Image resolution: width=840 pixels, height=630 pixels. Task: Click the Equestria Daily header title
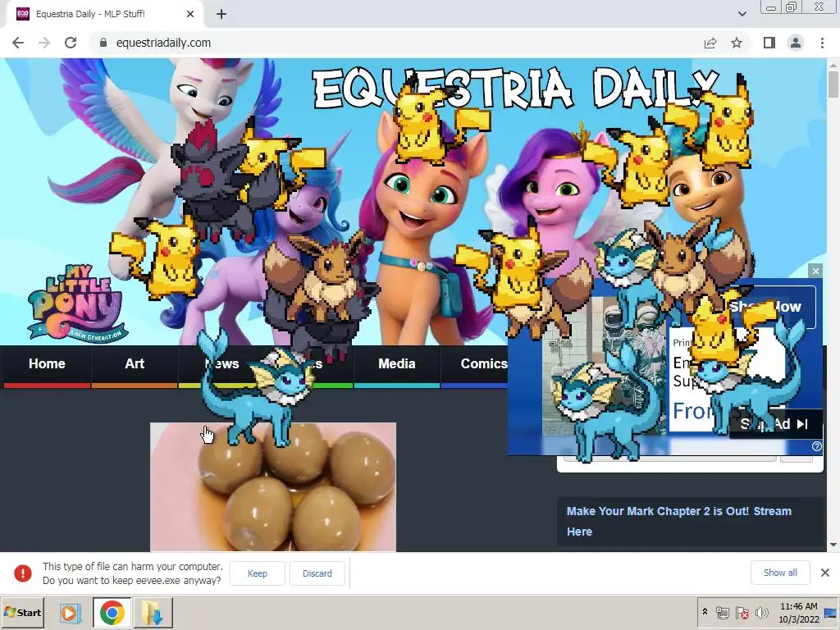tap(515, 89)
